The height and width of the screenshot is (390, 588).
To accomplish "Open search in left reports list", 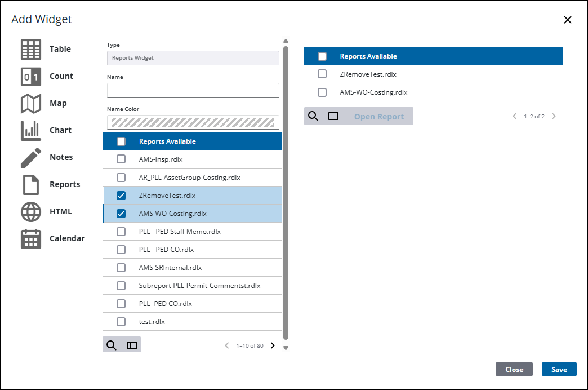I will [x=112, y=345].
